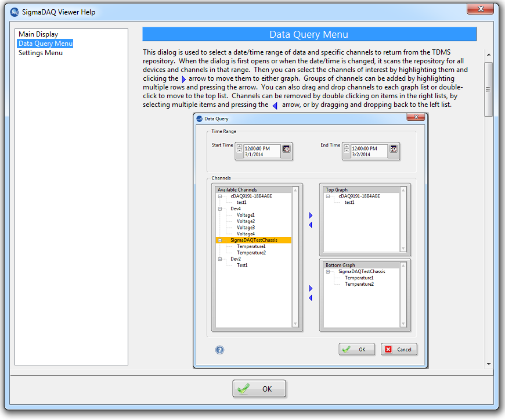This screenshot has width=505, height=420.
Task: Click Cancel in the Data Query dialog
Action: [x=399, y=349]
